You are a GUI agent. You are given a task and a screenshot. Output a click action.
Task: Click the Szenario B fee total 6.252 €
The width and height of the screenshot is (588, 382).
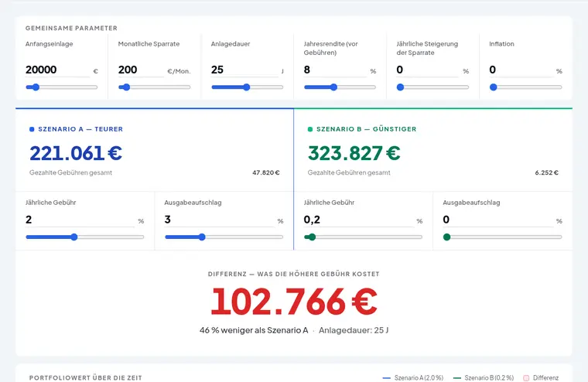(547, 172)
